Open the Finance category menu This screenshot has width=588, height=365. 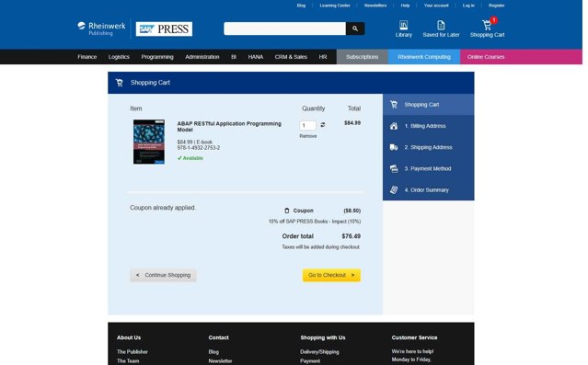tap(87, 57)
